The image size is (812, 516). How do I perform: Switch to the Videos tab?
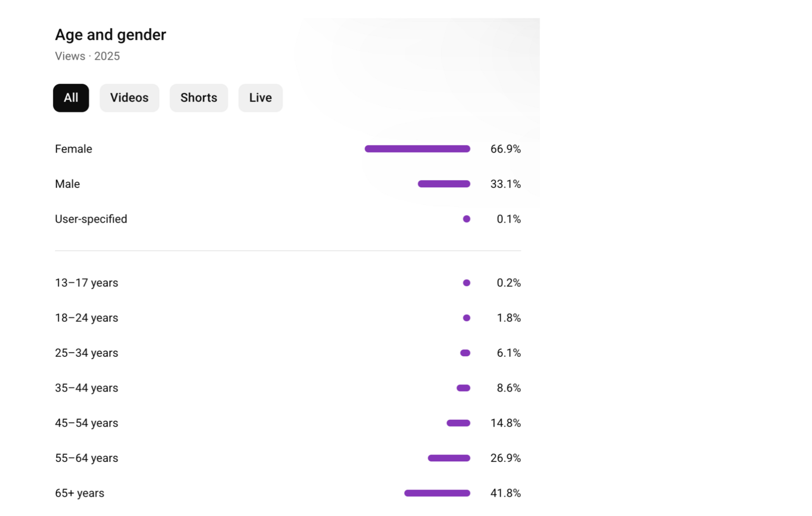(129, 98)
